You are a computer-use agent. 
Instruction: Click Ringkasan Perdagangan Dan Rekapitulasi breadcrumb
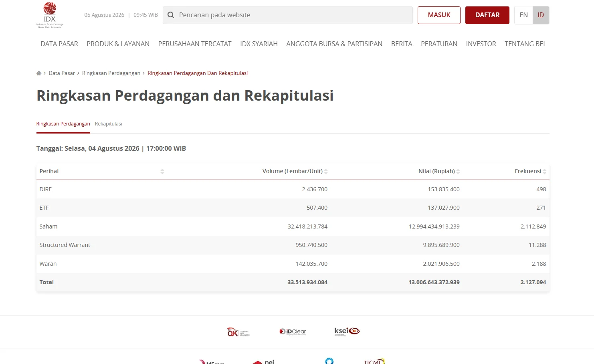[198, 73]
